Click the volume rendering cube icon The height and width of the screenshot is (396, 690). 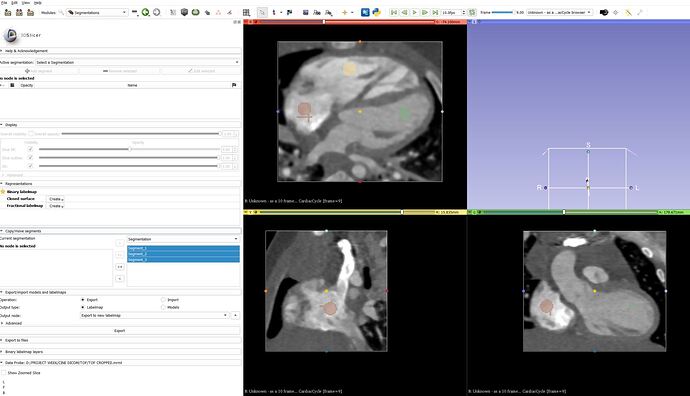coord(184,12)
